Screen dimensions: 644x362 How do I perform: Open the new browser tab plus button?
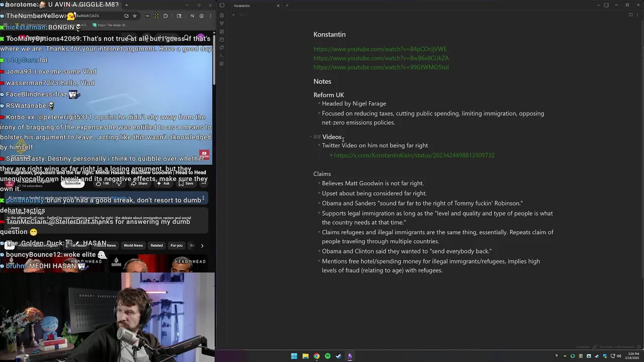(x=126, y=5)
